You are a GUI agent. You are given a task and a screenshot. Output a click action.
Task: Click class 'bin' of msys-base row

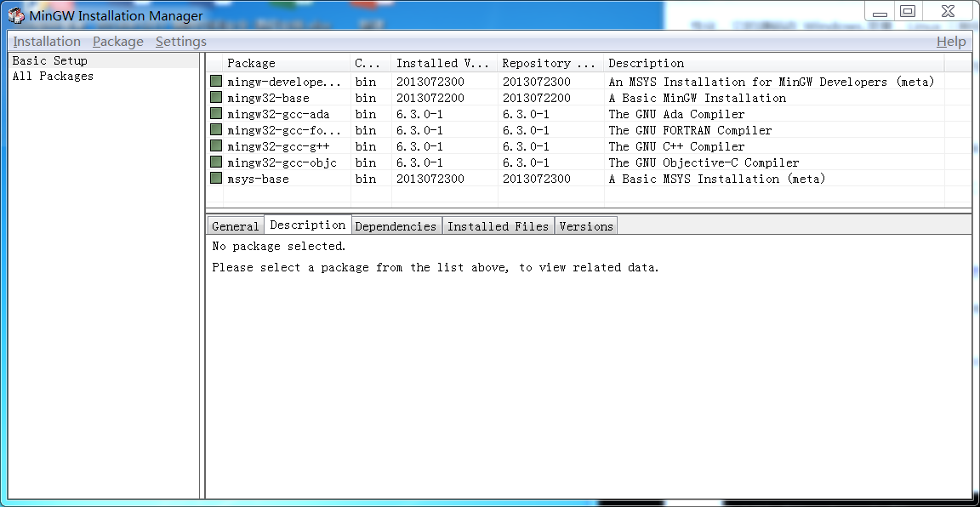click(x=366, y=179)
